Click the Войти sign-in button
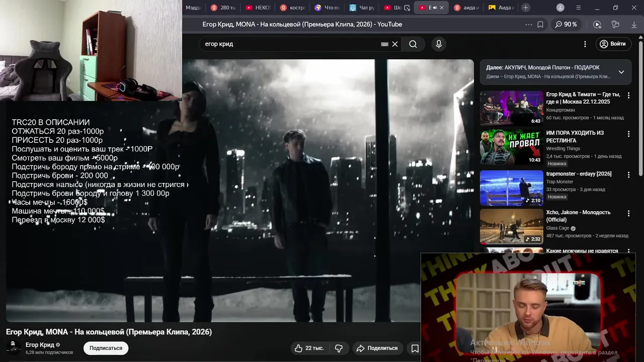This screenshot has height=362, width=644. (x=613, y=44)
